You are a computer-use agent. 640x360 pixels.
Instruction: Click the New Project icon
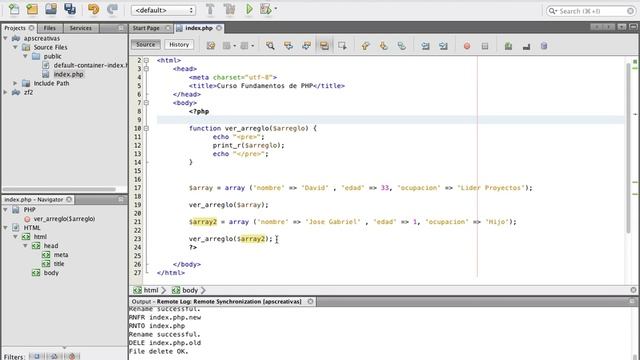click(32, 9)
